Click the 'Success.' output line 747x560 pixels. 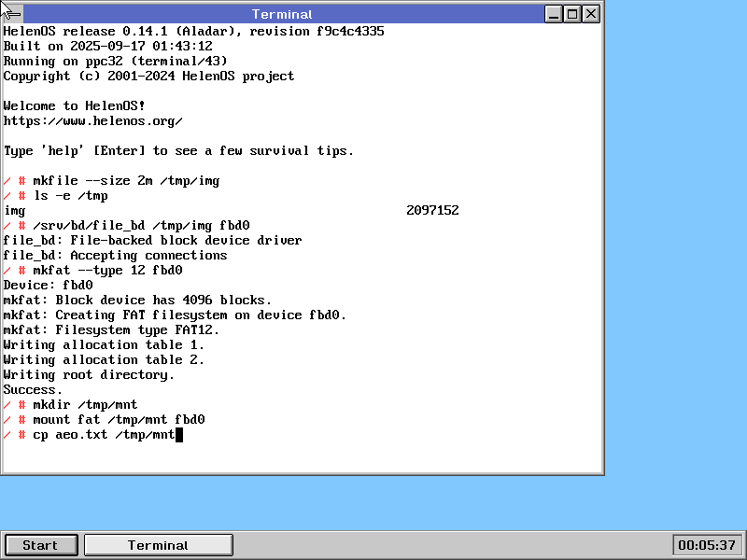33,389
